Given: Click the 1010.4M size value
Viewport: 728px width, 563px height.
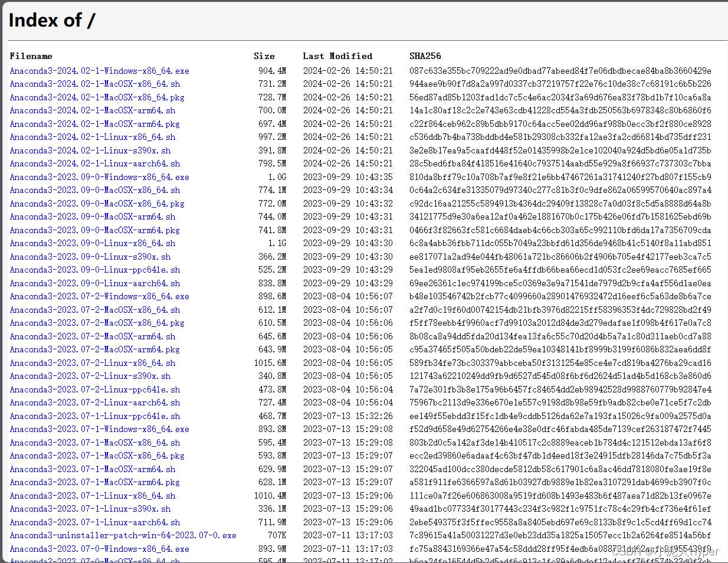Looking at the screenshot, I should point(270,496).
